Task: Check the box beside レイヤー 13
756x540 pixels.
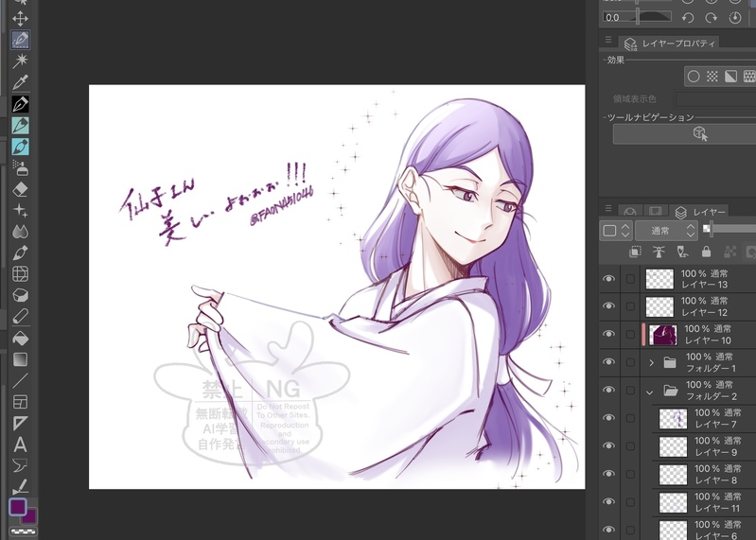Action: 630,278
